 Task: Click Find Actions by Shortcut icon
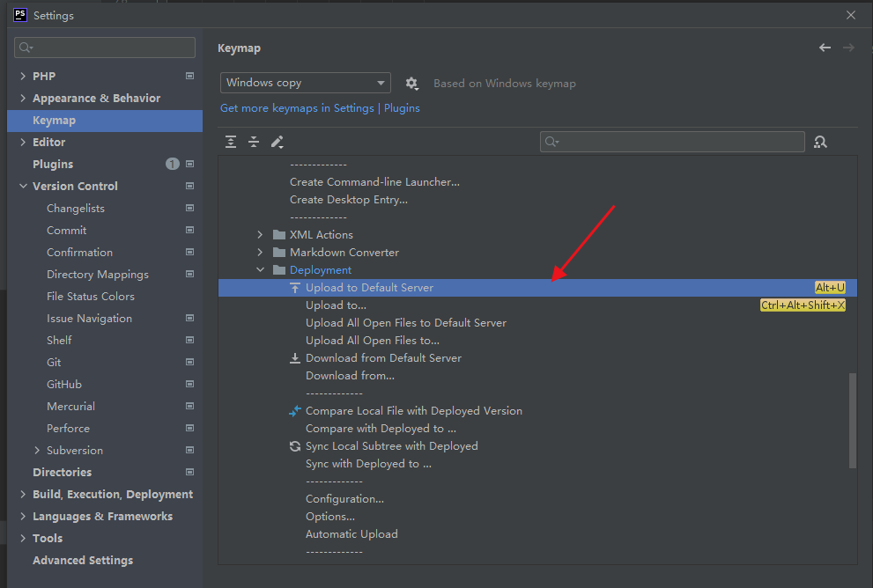point(820,142)
